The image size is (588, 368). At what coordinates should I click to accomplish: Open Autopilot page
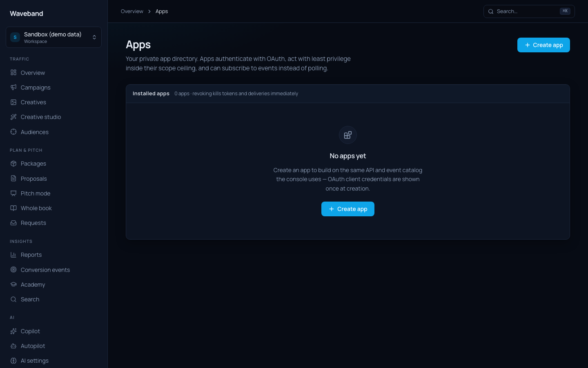53,346
